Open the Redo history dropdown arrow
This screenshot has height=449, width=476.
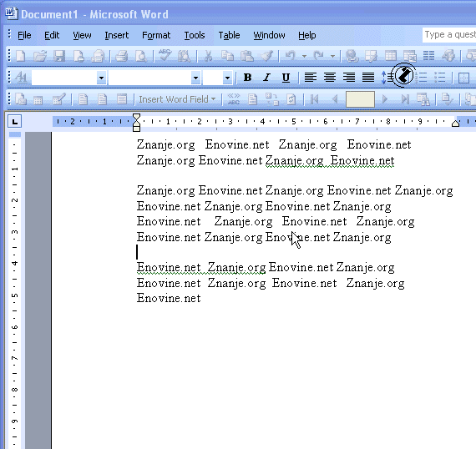pos(332,56)
